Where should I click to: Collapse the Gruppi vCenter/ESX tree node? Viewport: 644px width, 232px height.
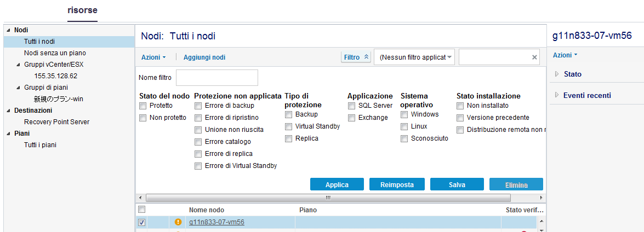pyautogui.click(x=18, y=64)
